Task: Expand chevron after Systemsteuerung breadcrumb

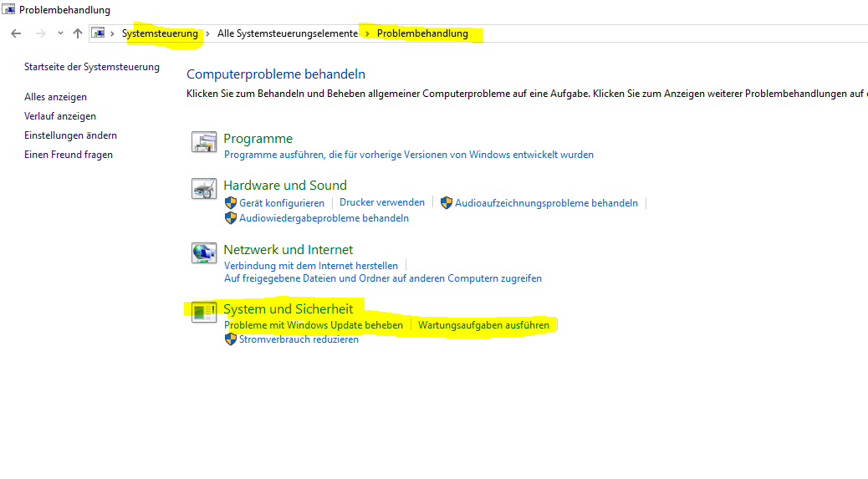Action: click(207, 33)
